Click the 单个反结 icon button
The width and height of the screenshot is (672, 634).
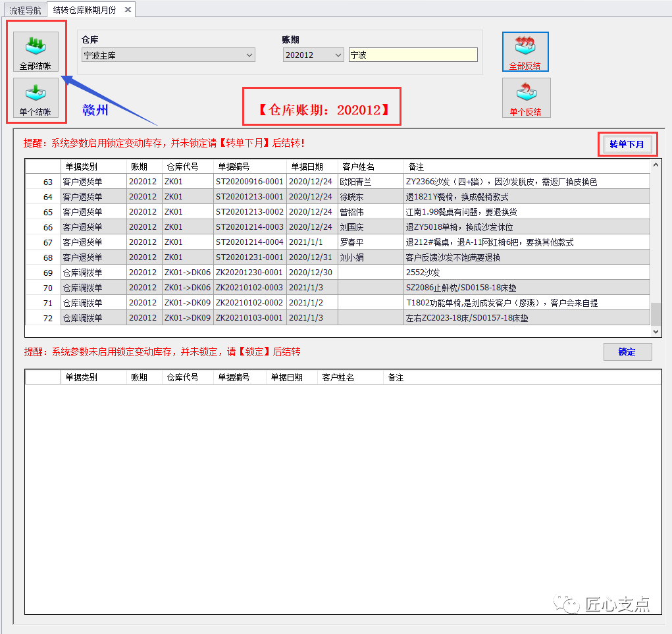coord(525,97)
